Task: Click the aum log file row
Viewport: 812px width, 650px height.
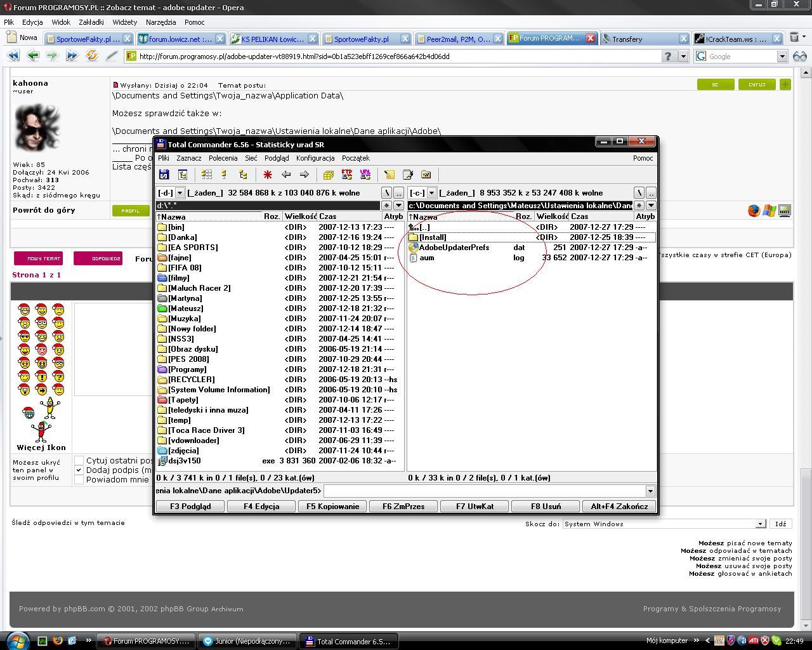Action: (x=532, y=258)
